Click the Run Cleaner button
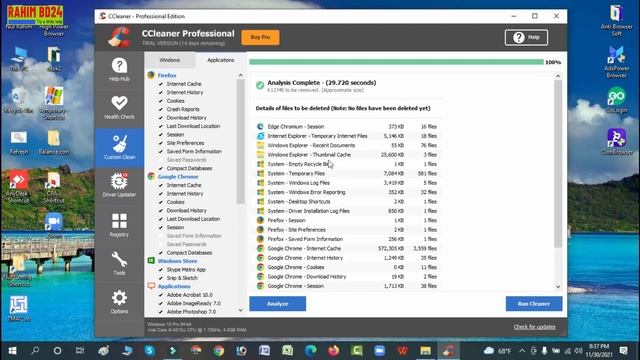Image resolution: width=640 pixels, height=360 pixels. coord(533,304)
